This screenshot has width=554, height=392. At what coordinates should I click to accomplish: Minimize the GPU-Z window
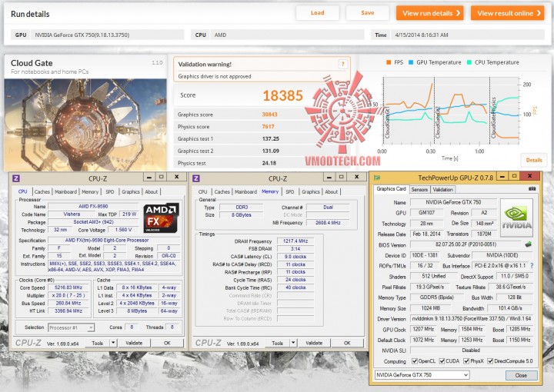(x=502, y=176)
